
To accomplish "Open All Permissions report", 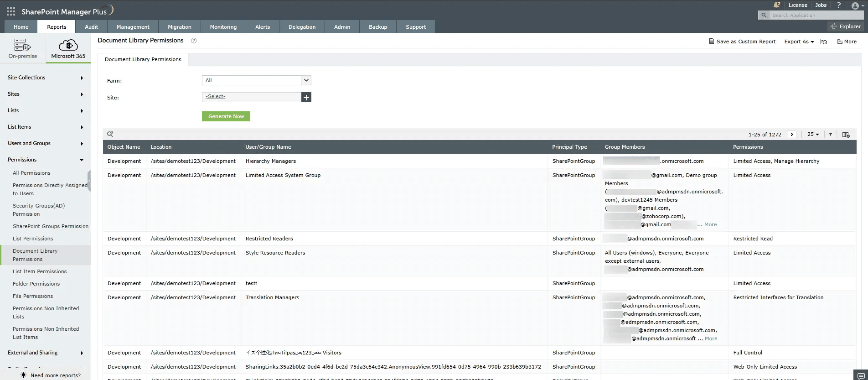I will (31, 173).
